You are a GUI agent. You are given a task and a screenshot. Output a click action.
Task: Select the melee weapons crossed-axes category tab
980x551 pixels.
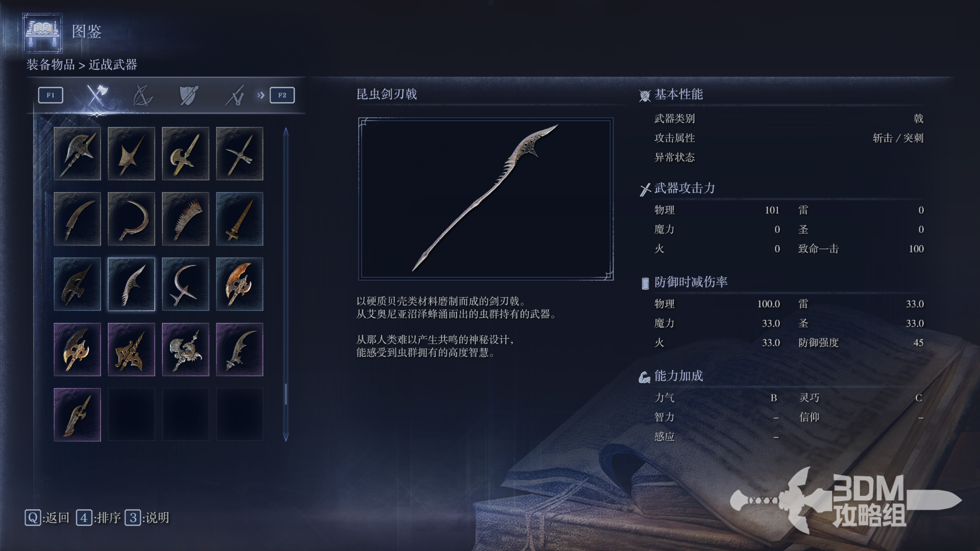click(96, 95)
